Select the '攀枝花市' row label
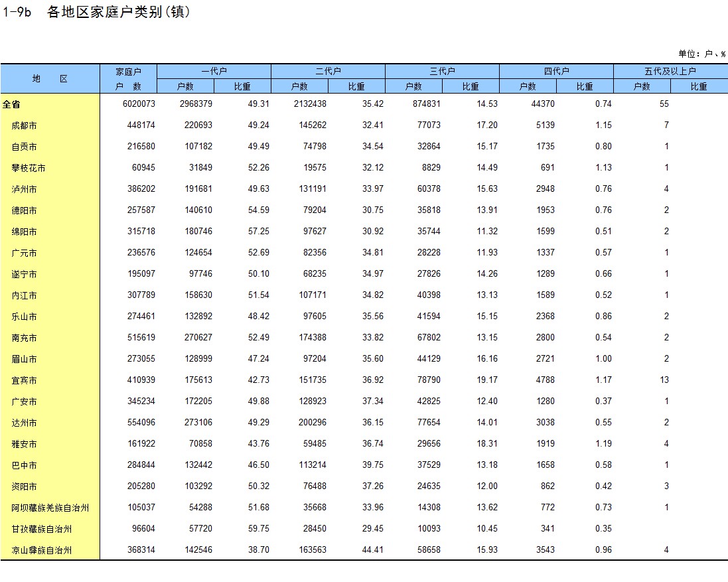Viewport: 728px width, 582px height. click(29, 168)
